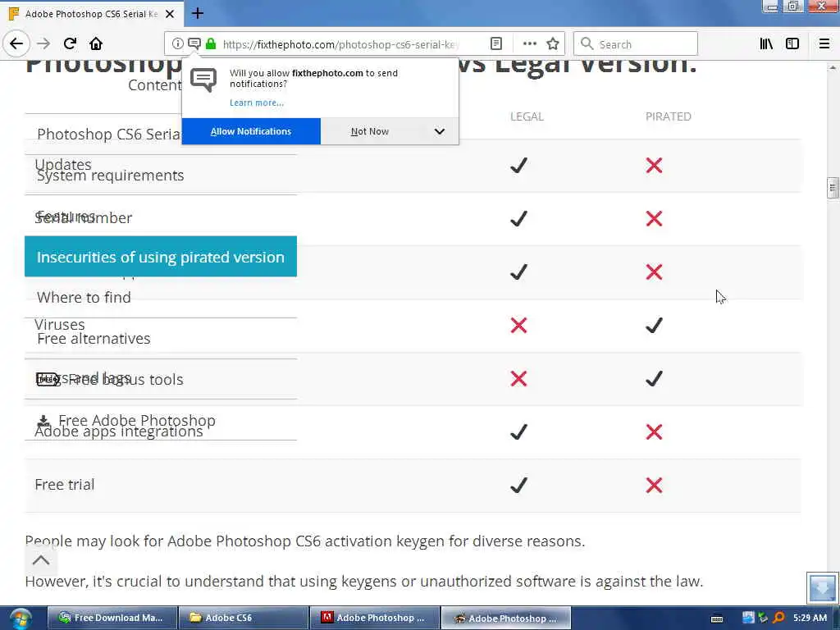Viewport: 840px width, 630px height.
Task: Click Free alternatives contents entry
Action: point(94,339)
